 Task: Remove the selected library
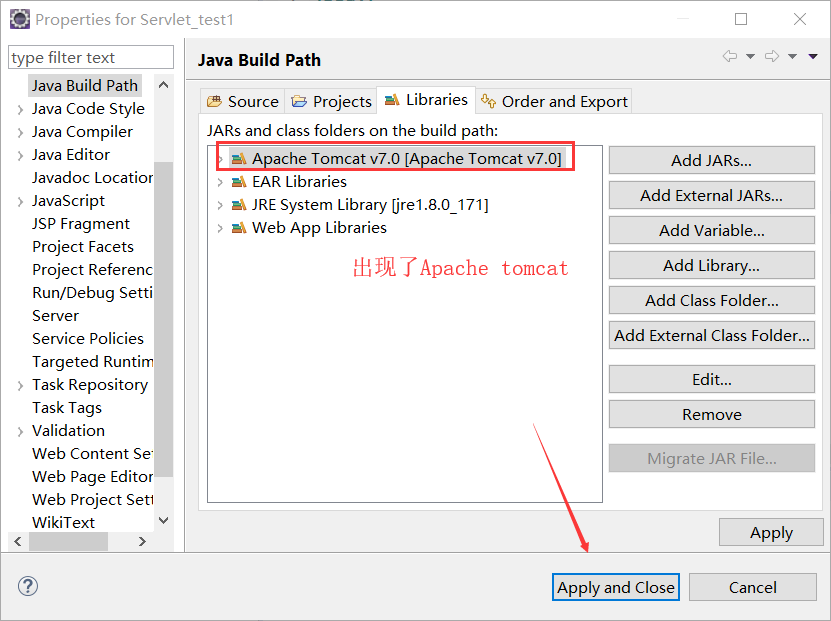tap(711, 414)
